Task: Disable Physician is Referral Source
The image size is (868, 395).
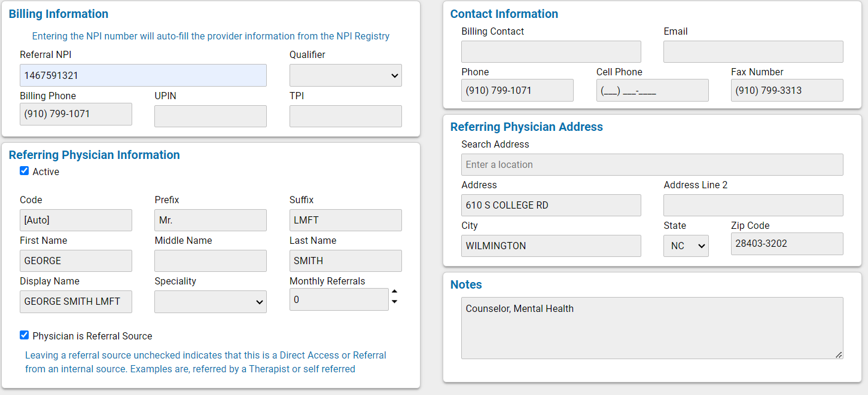Action: (25, 335)
